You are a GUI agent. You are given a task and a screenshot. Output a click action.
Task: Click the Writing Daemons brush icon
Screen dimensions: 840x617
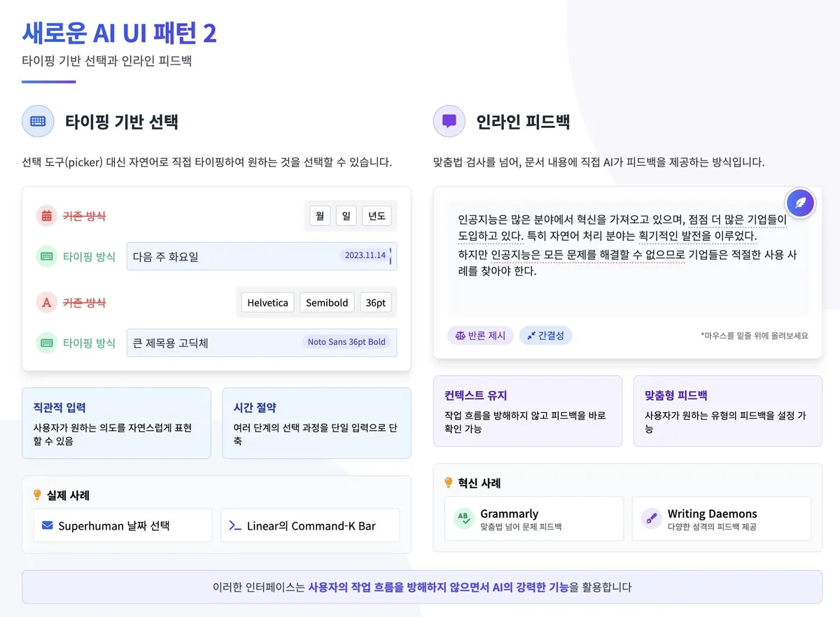coord(652,518)
